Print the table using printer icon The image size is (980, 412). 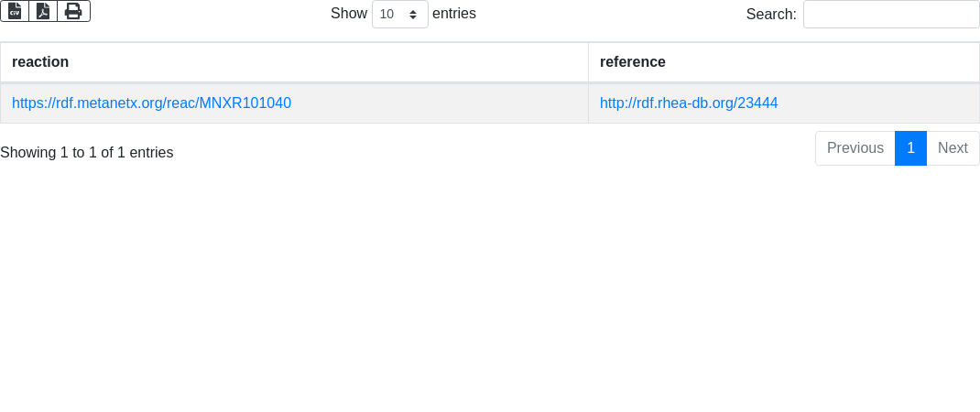(73, 11)
